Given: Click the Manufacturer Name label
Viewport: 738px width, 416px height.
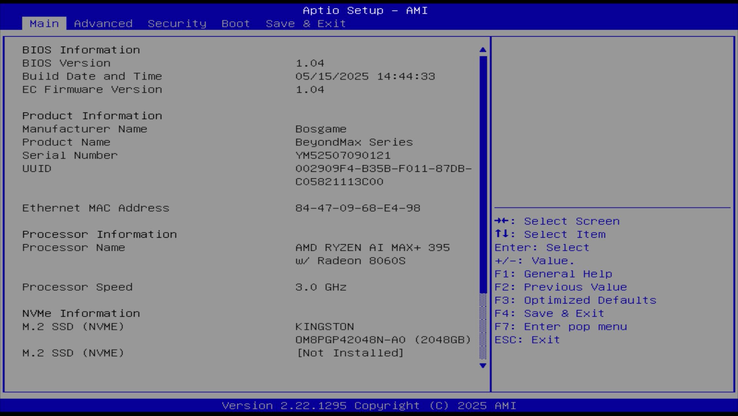Looking at the screenshot, I should 85,129.
